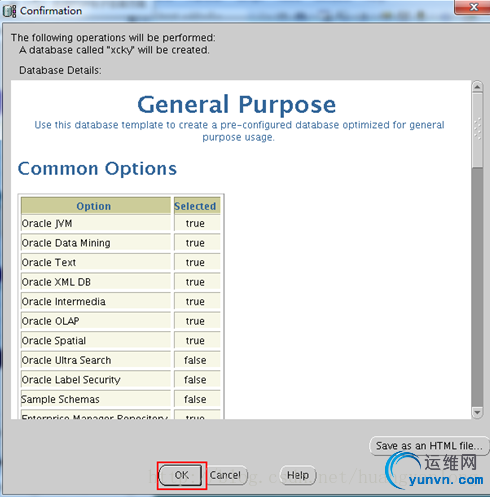Click the true value for Oracle Spatial
This screenshot has width=490, height=497.
pos(195,341)
